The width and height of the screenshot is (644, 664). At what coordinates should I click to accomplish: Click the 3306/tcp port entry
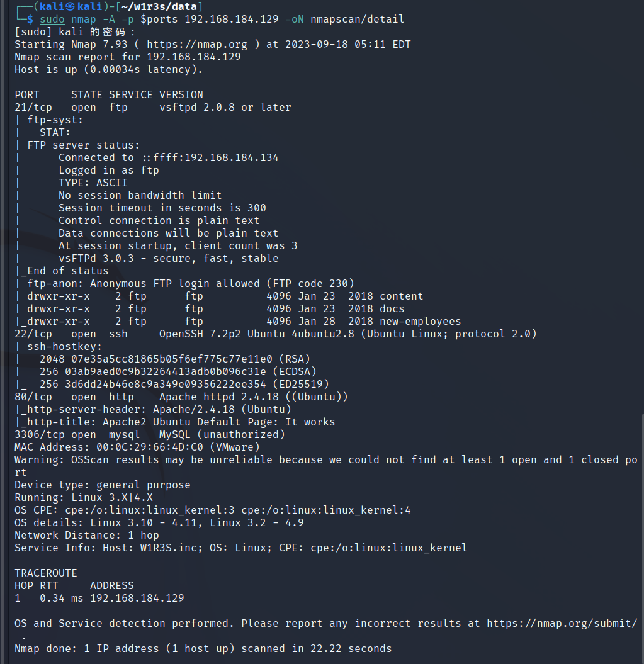point(40,435)
